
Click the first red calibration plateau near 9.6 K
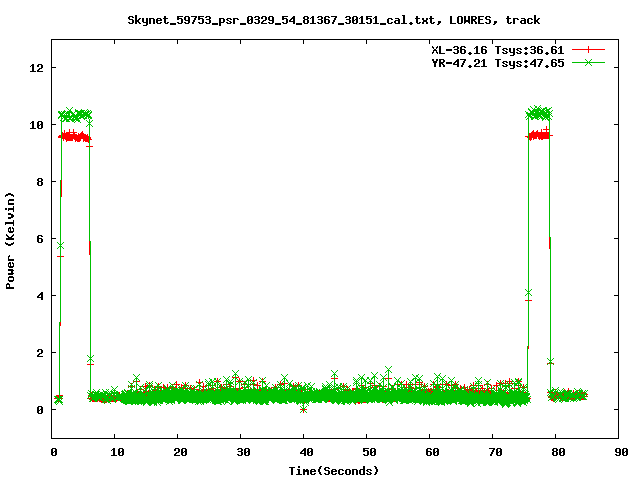(x=73, y=136)
